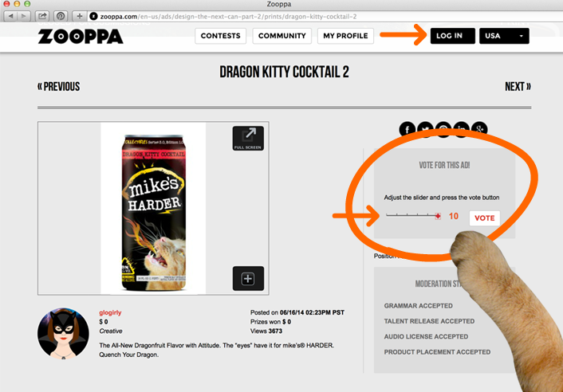Click the vote rating slider handle
The height and width of the screenshot is (392, 563).
coord(438,216)
